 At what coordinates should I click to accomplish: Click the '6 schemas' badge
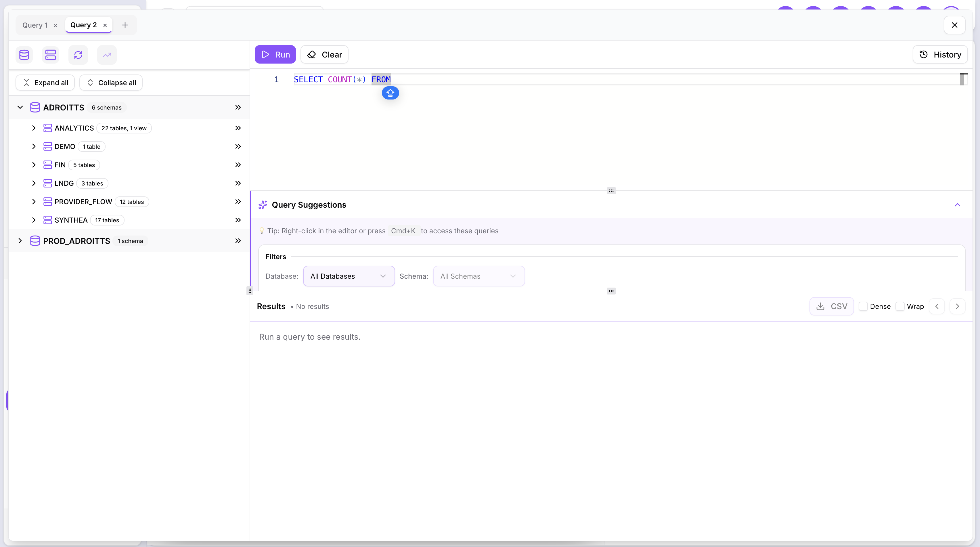click(x=106, y=108)
